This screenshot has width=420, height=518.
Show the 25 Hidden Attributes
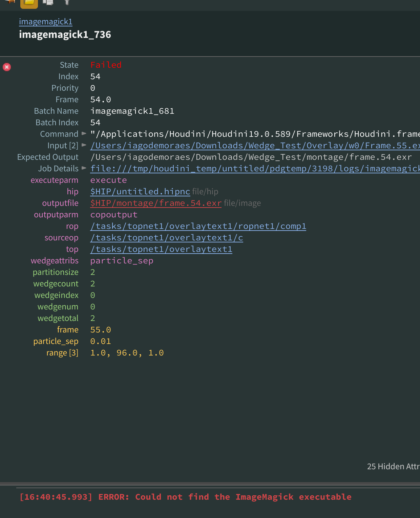coord(394,467)
